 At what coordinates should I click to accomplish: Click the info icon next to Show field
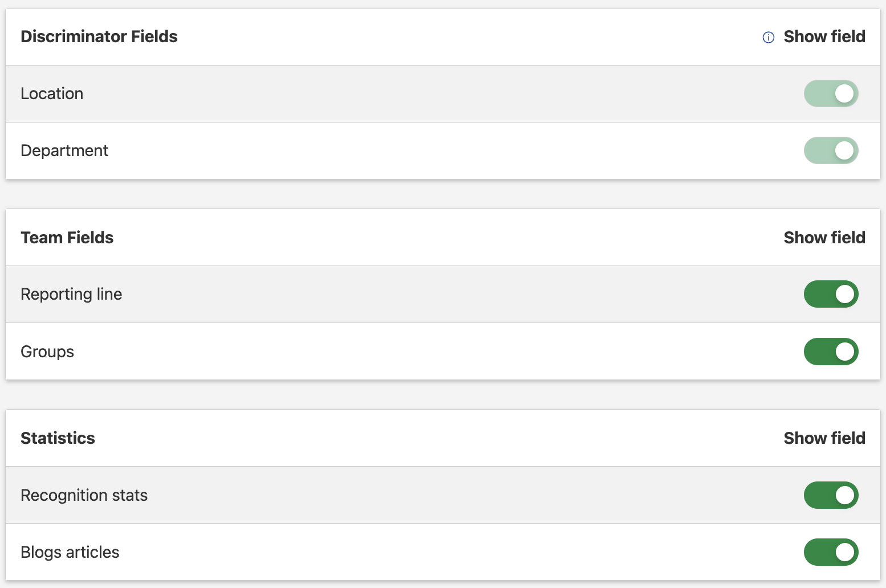(768, 37)
